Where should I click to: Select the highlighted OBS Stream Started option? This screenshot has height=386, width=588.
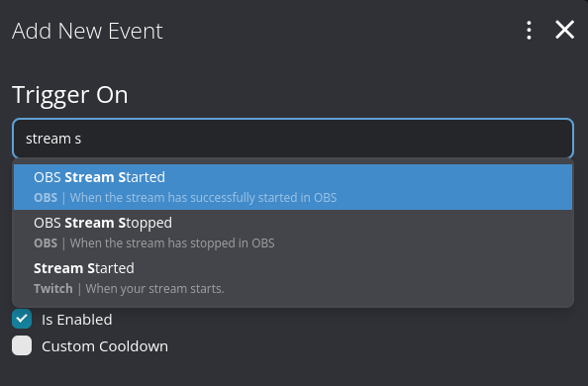coord(293,187)
